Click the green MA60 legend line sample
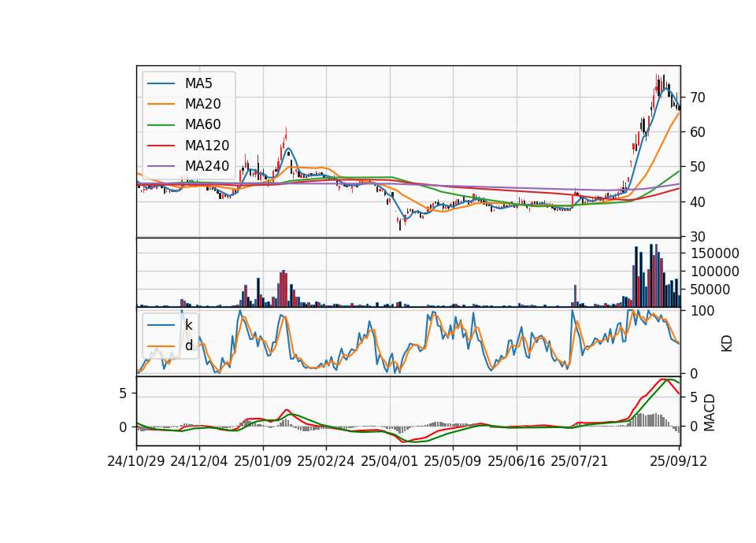Screen dimensions: 756x543 (161, 125)
